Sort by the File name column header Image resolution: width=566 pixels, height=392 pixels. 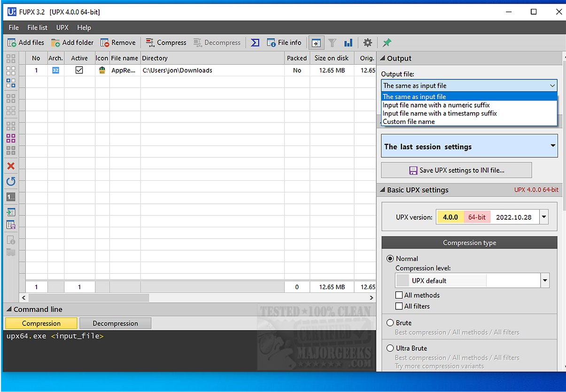(124, 58)
